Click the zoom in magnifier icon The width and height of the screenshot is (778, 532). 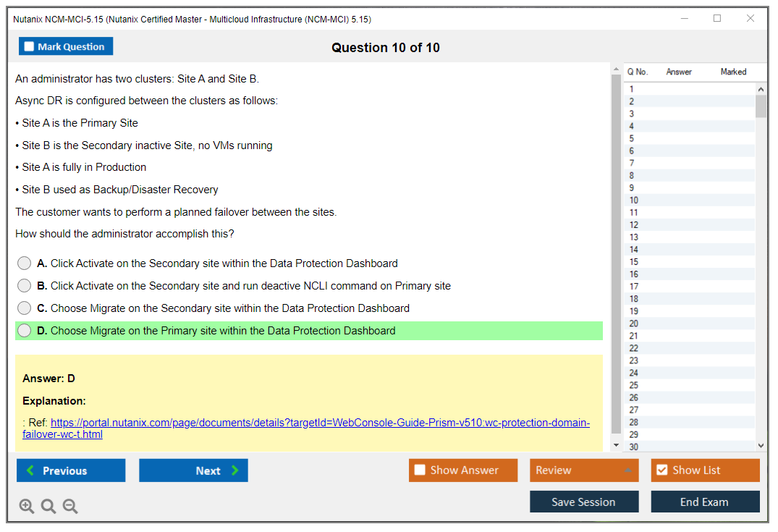click(27, 507)
